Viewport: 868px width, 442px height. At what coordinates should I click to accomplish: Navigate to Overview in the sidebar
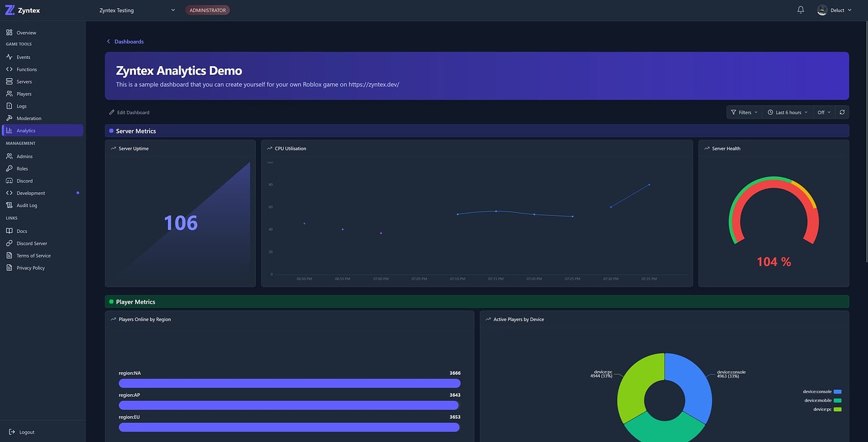point(9,32)
